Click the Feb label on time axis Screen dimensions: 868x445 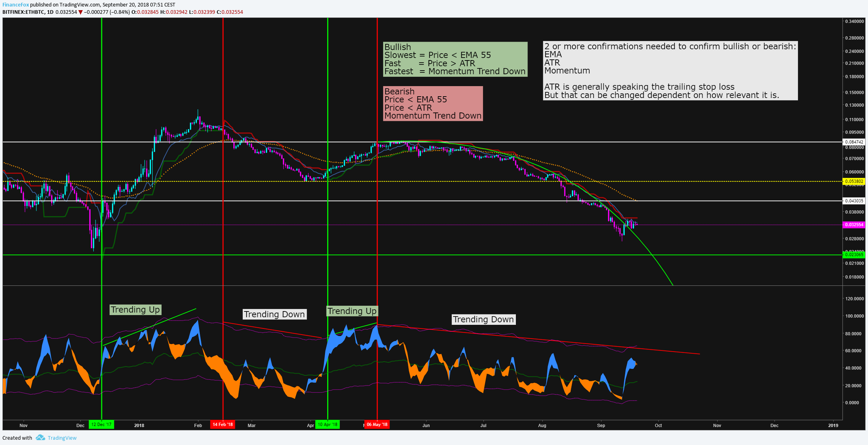(x=198, y=426)
